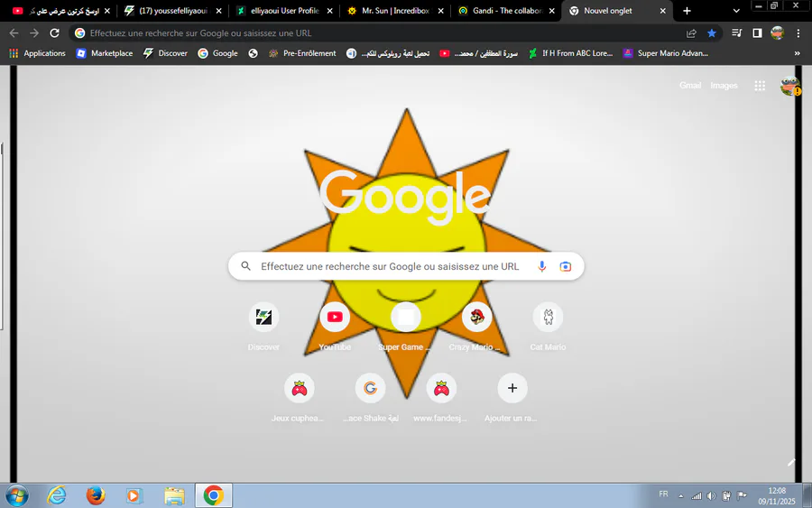Open Images link on the new tab page
The height and width of the screenshot is (508, 812).
click(724, 86)
